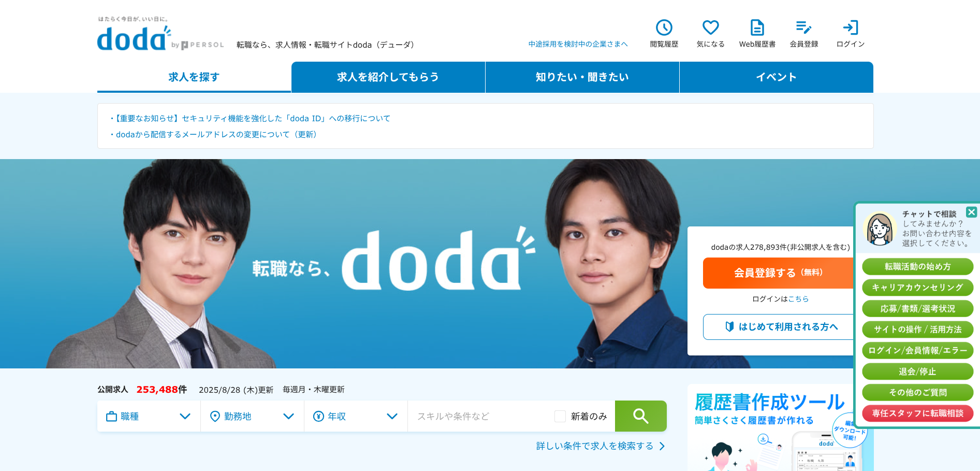Switch to 求人を紹介してもらう tab
The width and height of the screenshot is (980, 471).
pos(388,77)
